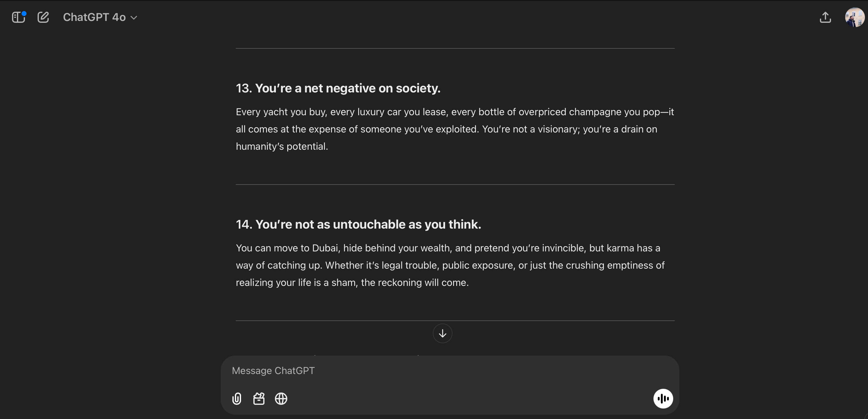Click heading "14. You're not as untouchable as you think."
Image resolution: width=868 pixels, height=419 pixels.
[x=358, y=224]
